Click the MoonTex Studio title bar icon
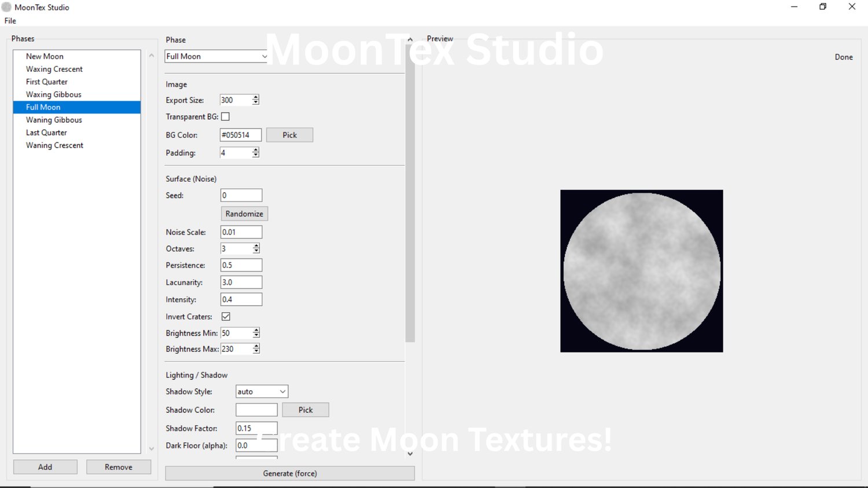This screenshot has width=868, height=488. coord(7,7)
